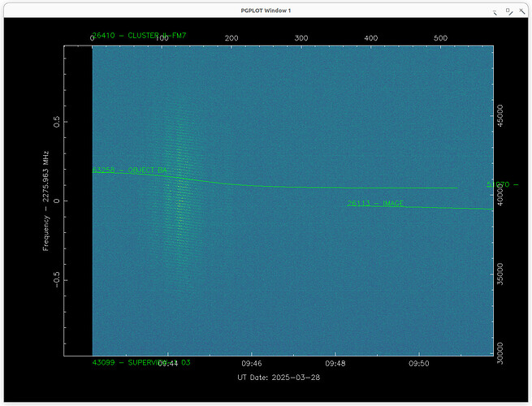
Task: Click the 09:46 time axis label
Action: tap(252, 363)
